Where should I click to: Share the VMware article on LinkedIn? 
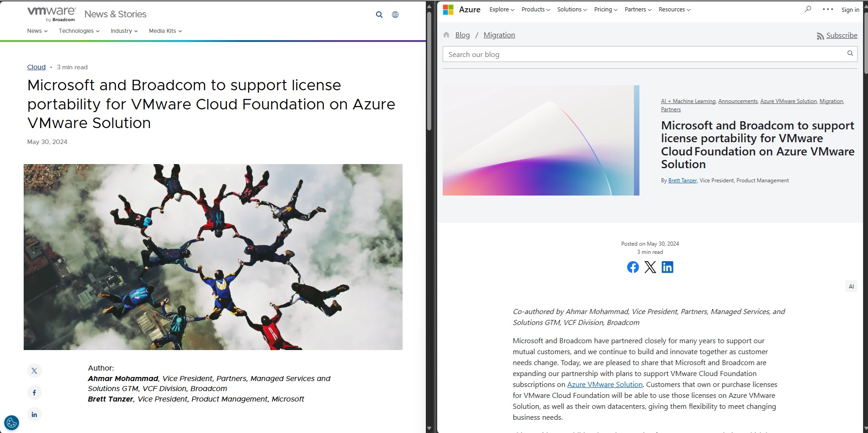[34, 414]
